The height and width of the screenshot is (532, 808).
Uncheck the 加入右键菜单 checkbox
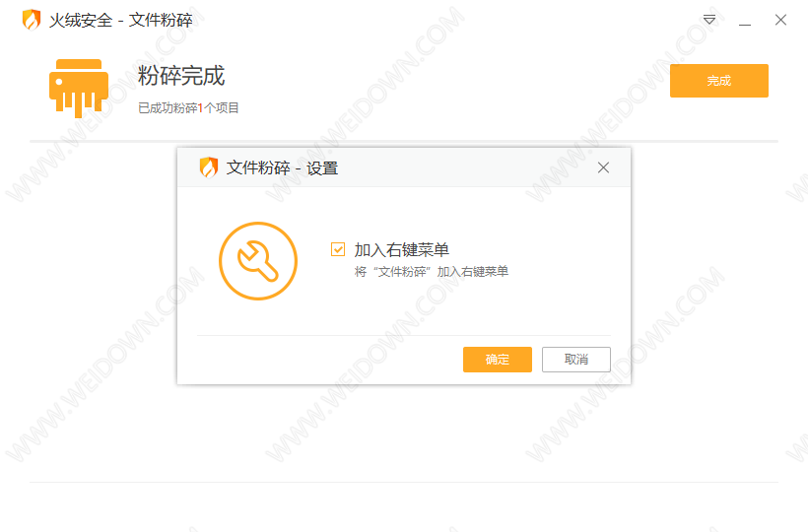338,249
